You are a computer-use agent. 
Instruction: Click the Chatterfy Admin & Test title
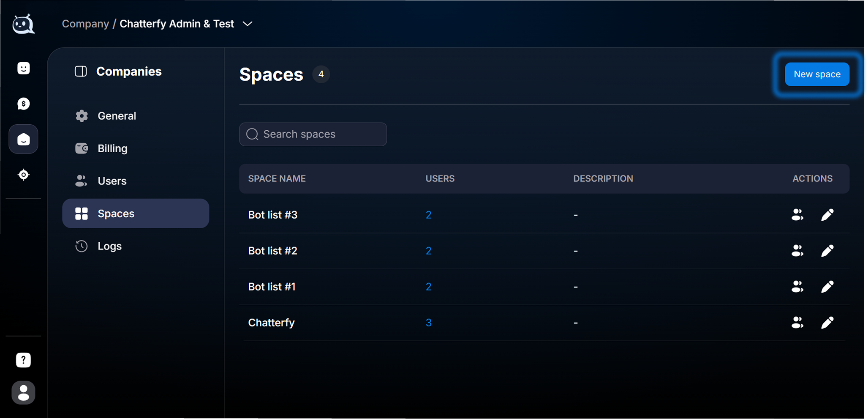coord(177,24)
